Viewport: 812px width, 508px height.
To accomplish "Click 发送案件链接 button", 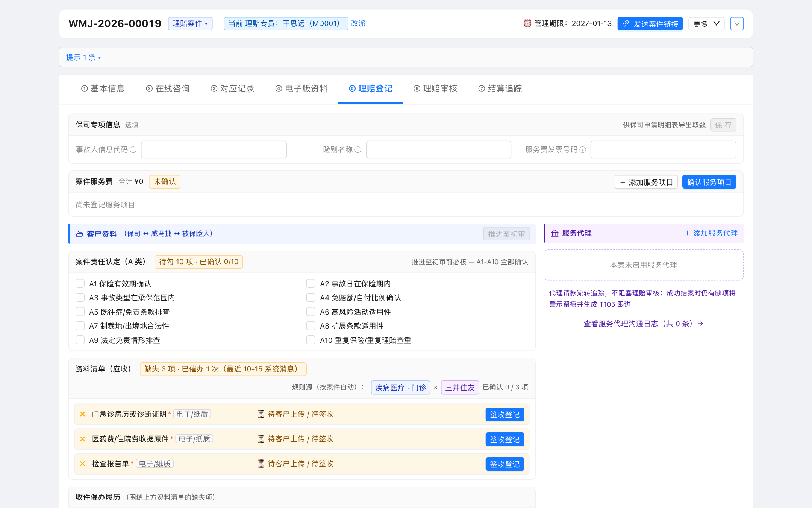I will pos(650,24).
